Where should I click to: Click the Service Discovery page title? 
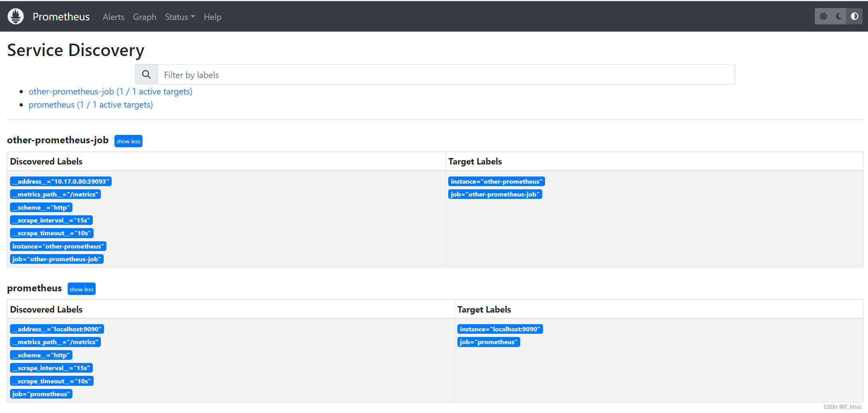[x=76, y=50]
